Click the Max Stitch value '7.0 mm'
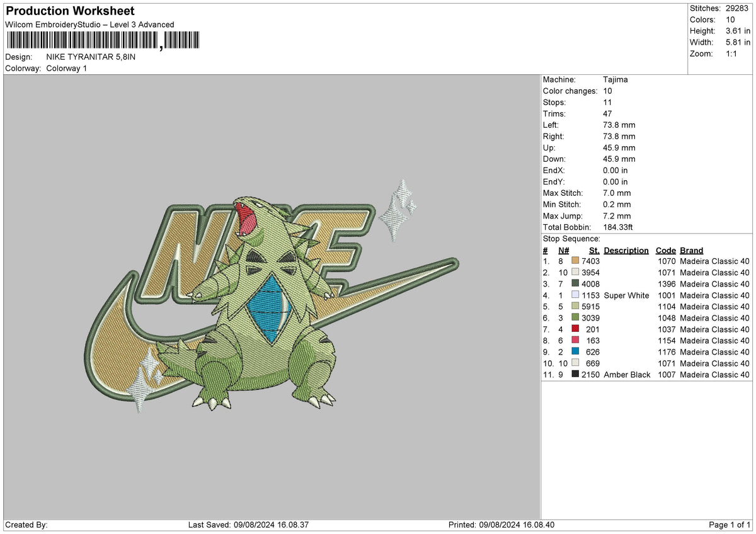 click(617, 193)
